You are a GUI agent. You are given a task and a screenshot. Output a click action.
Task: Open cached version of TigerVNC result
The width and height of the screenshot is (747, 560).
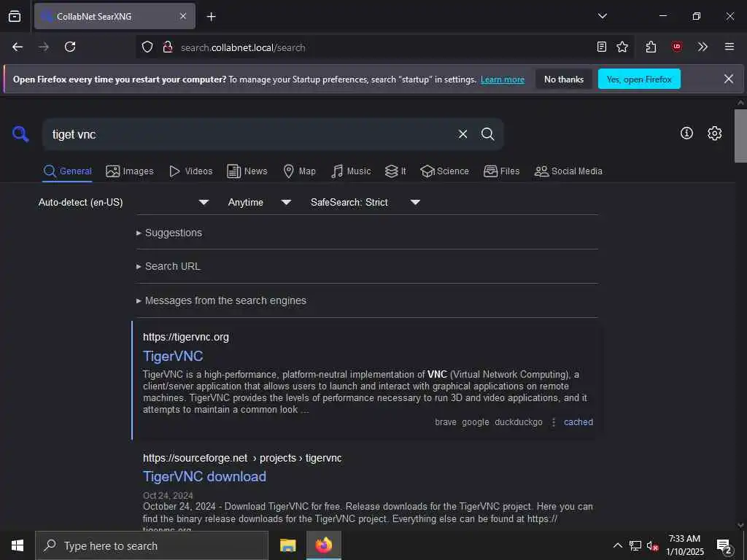(578, 422)
